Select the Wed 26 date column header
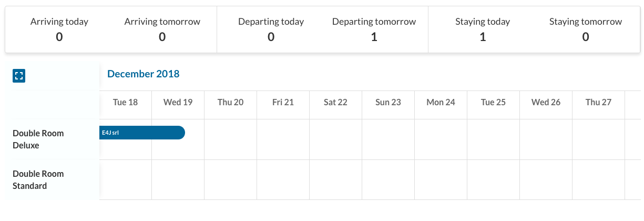 click(546, 102)
